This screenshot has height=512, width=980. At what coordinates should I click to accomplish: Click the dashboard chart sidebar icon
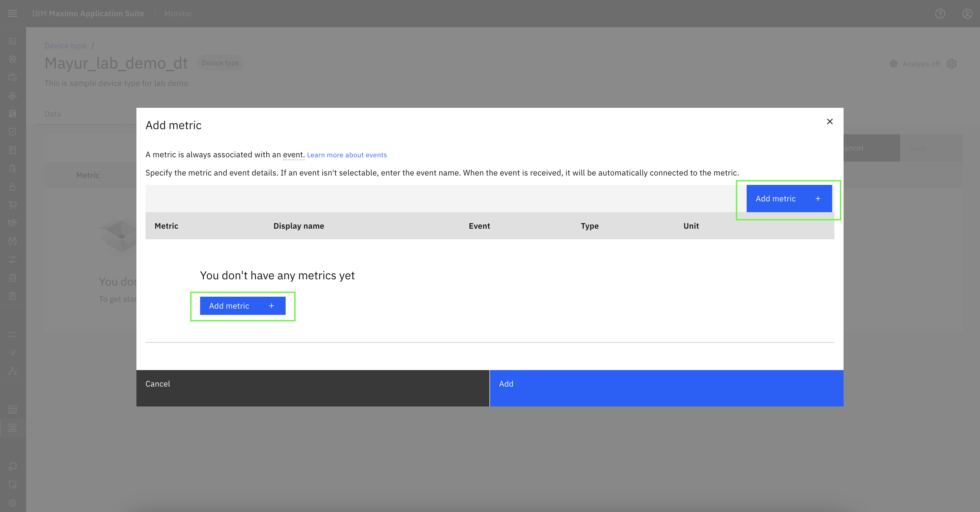point(13,410)
